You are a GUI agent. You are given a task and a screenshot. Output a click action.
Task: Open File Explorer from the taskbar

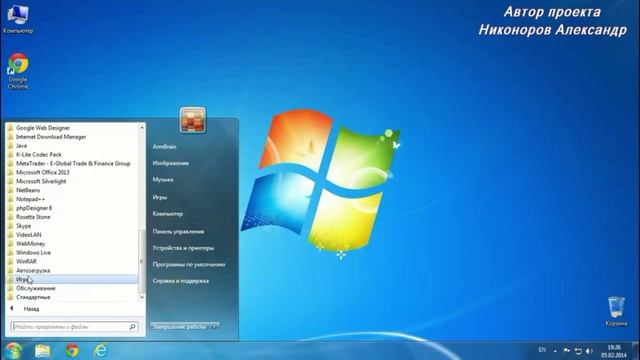click(42, 351)
